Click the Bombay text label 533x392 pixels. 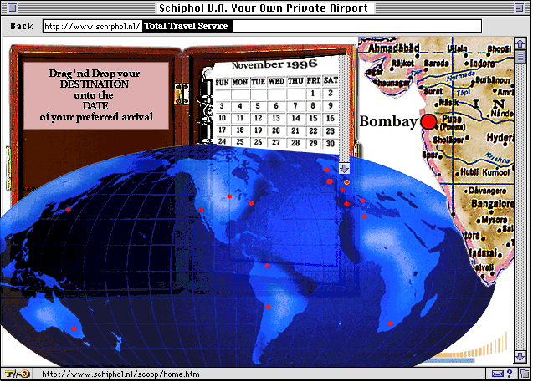pos(388,121)
